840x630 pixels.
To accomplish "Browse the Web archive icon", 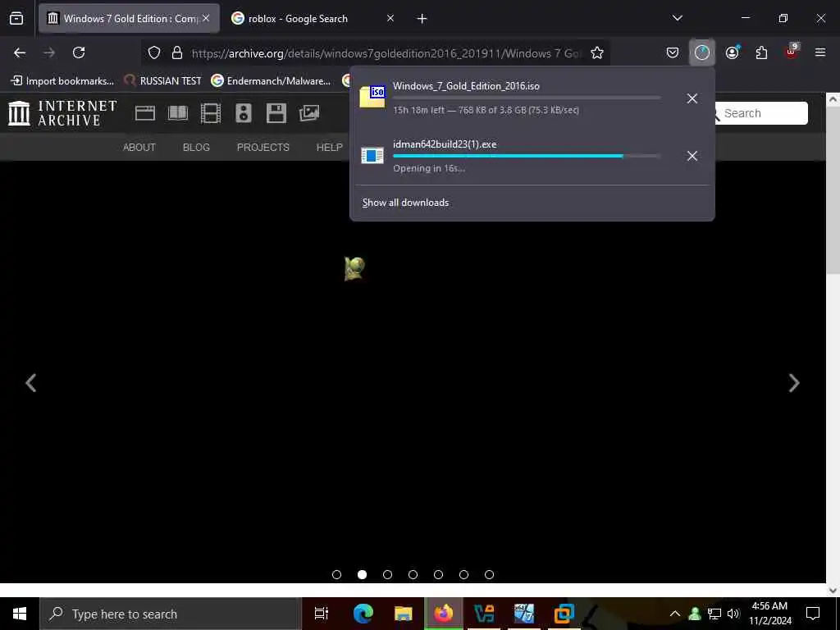I will click(145, 113).
